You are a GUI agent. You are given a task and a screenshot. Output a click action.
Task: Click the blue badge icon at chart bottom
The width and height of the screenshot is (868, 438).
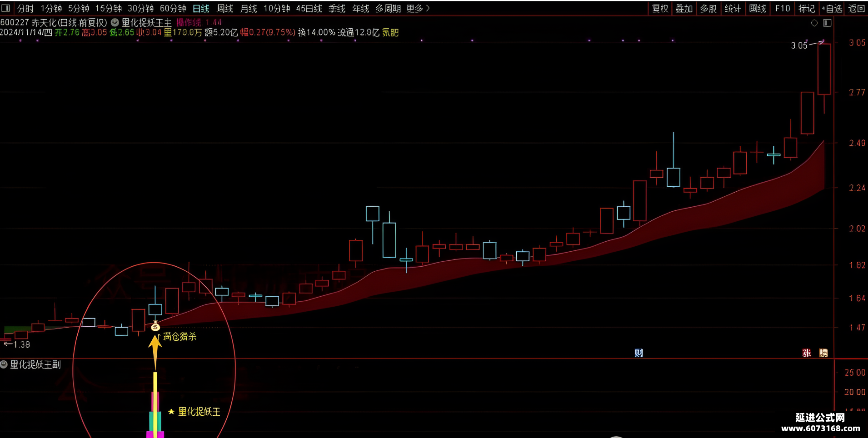[x=639, y=353]
